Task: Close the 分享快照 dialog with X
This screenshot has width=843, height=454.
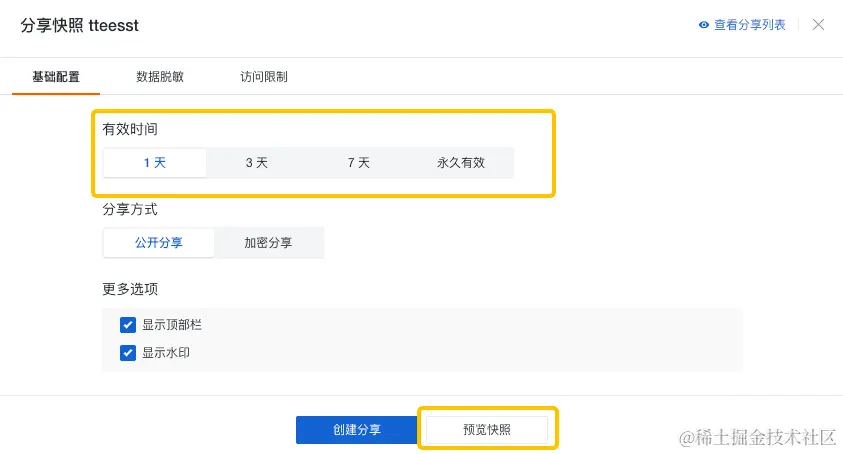Action: pos(818,25)
